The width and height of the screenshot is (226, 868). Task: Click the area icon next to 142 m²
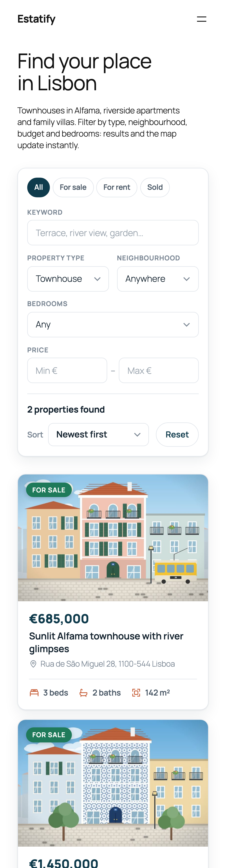click(x=136, y=693)
